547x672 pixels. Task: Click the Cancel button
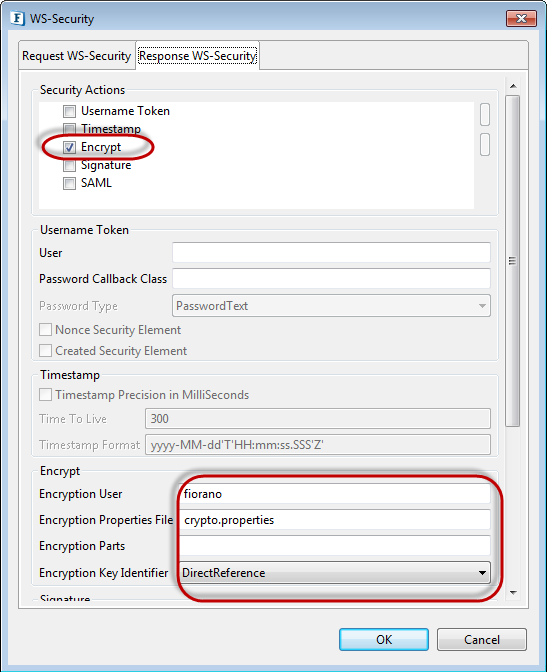coord(482,639)
